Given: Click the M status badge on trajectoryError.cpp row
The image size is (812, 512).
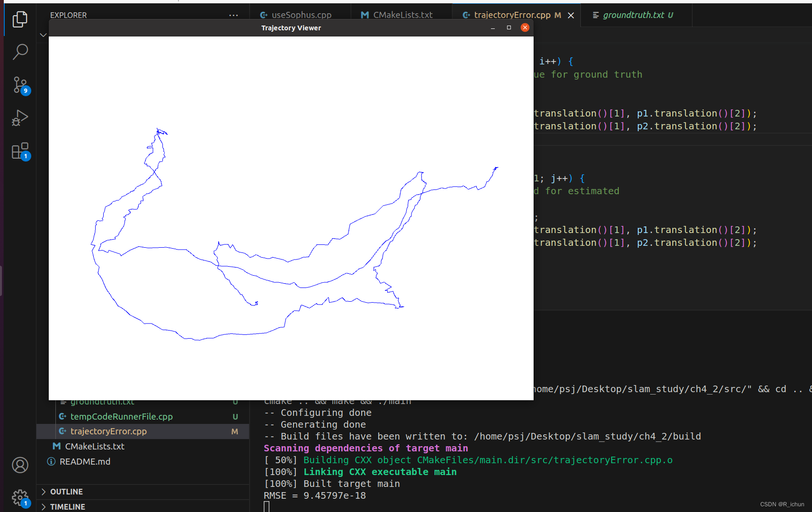Looking at the screenshot, I should (x=234, y=431).
